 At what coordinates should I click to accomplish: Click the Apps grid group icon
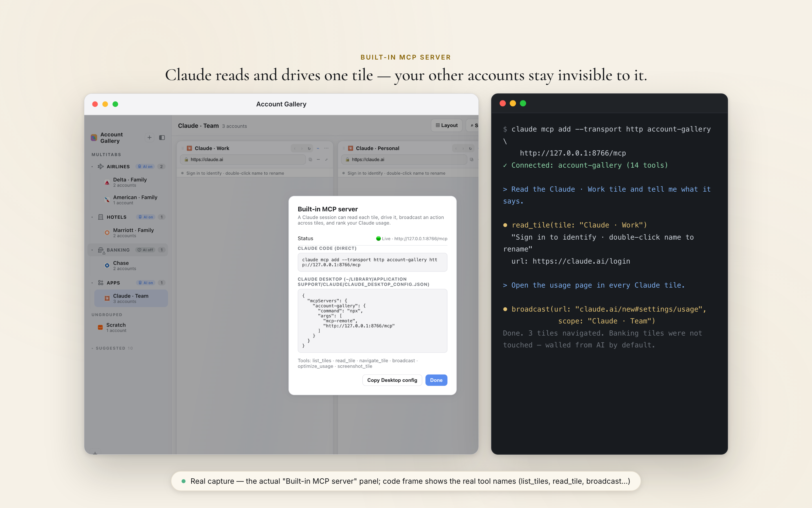point(101,283)
